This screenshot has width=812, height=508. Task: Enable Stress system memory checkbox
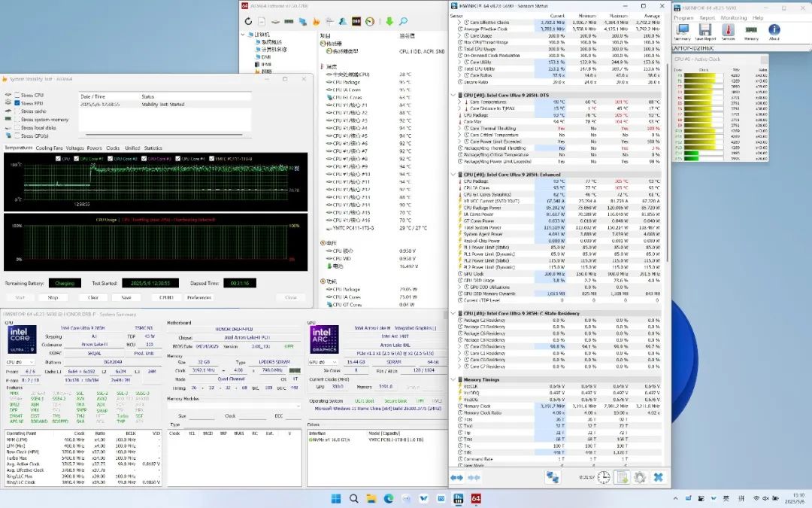click(17, 119)
